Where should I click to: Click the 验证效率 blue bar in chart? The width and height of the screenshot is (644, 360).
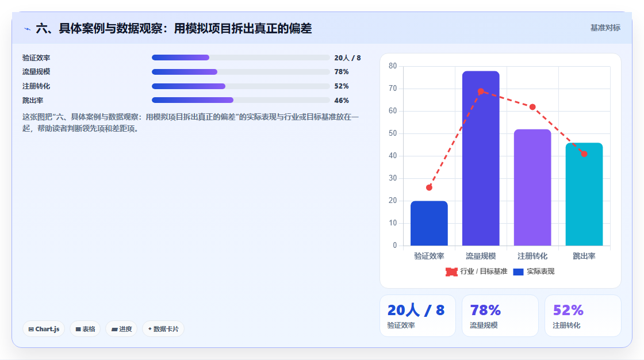pyautogui.click(x=429, y=223)
